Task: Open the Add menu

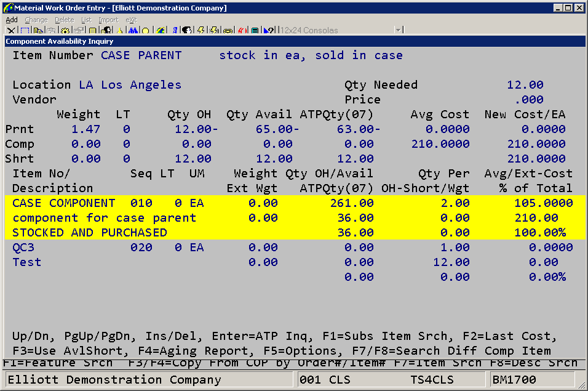Action: (12, 20)
